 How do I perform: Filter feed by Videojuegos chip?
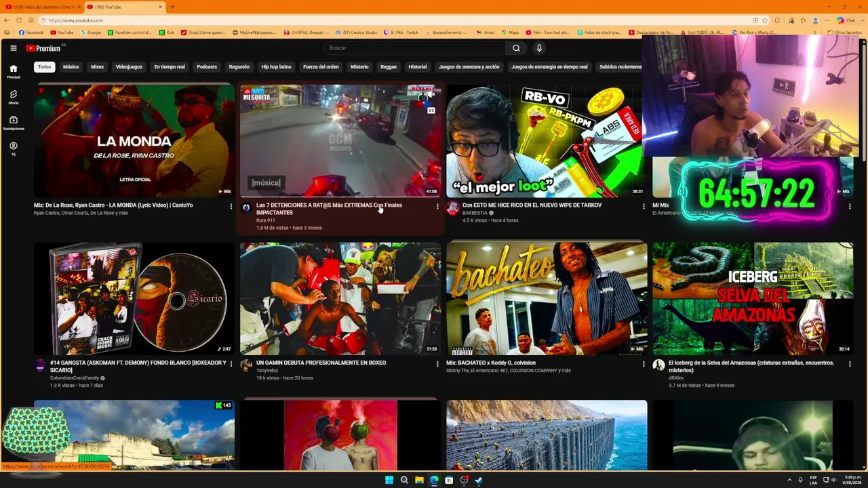129,67
